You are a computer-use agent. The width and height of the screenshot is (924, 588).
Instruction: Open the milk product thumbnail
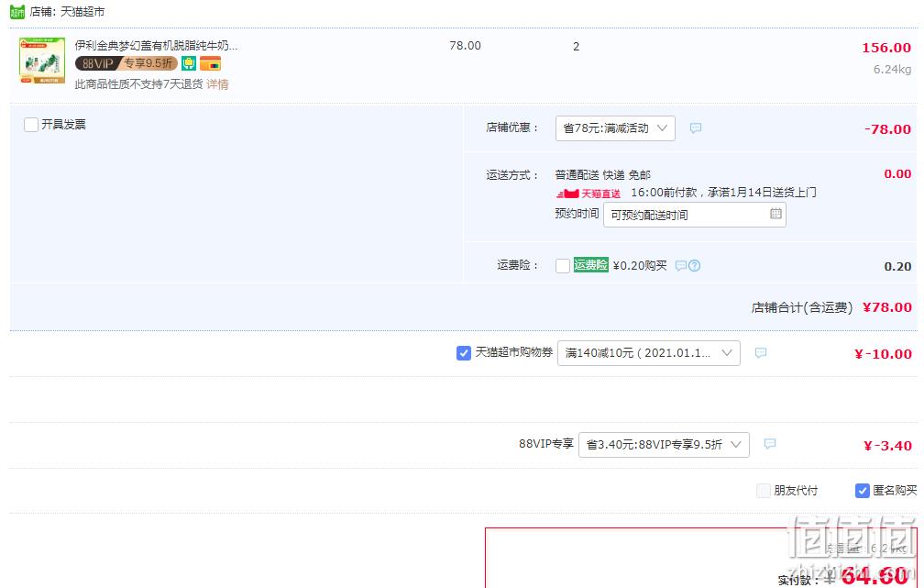pyautogui.click(x=42, y=61)
